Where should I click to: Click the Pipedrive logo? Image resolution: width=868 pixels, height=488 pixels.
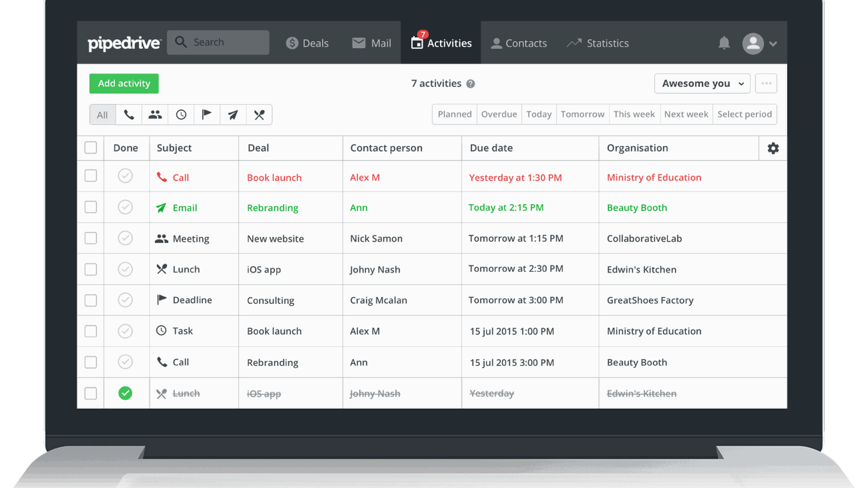coord(124,43)
